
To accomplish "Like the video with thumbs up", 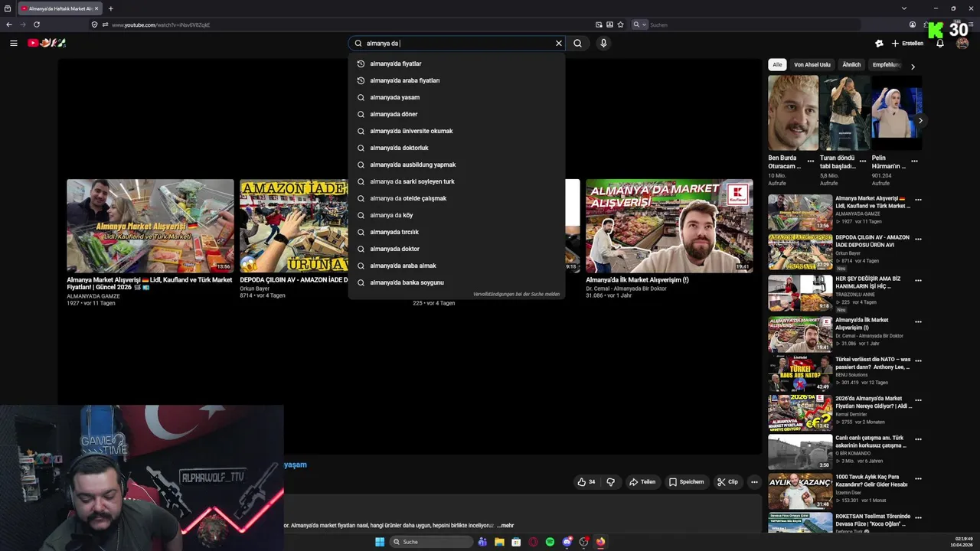I will coord(586,482).
